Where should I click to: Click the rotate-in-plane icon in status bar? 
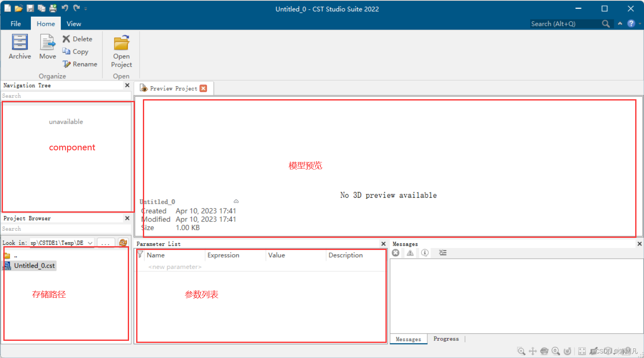pos(567,351)
